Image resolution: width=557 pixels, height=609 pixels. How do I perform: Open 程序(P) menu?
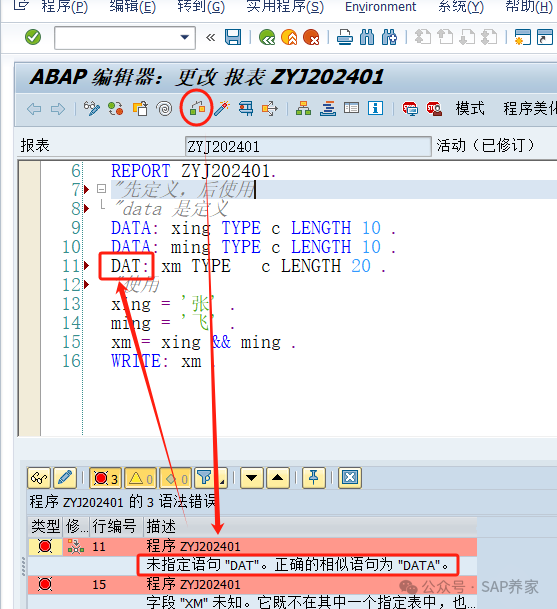(x=64, y=7)
